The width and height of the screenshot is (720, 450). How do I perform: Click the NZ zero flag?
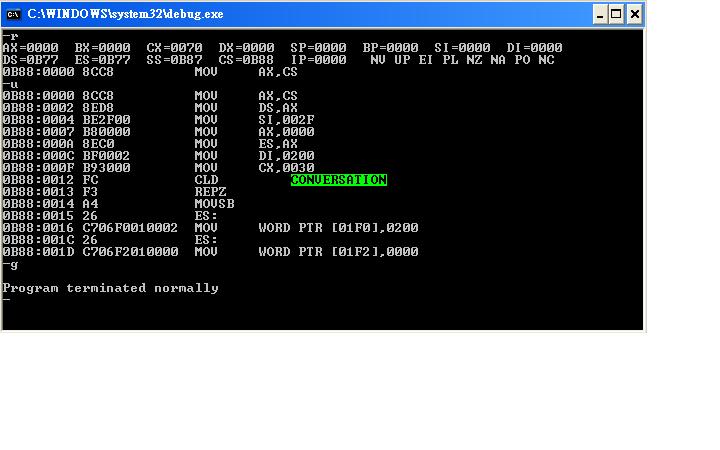click(x=474, y=60)
